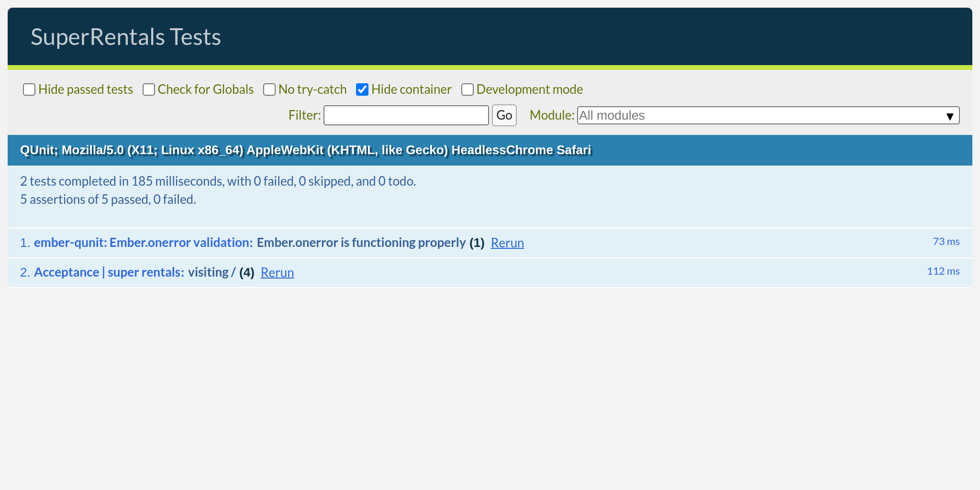Image resolution: width=980 pixels, height=490 pixels.
Task: Click the 73 ms runtime label
Action: [x=946, y=242]
